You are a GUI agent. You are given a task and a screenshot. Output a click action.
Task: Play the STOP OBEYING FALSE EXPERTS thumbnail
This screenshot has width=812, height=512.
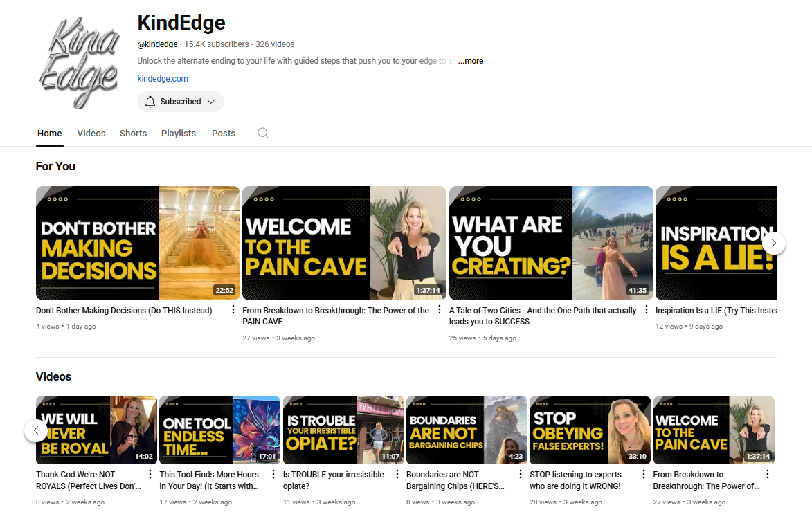590,430
